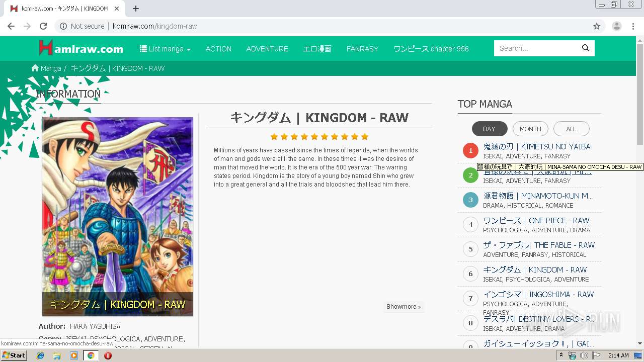Screen dimensions: 644x362
Task: Click rank 6 circle badge
Action: tap(470, 274)
